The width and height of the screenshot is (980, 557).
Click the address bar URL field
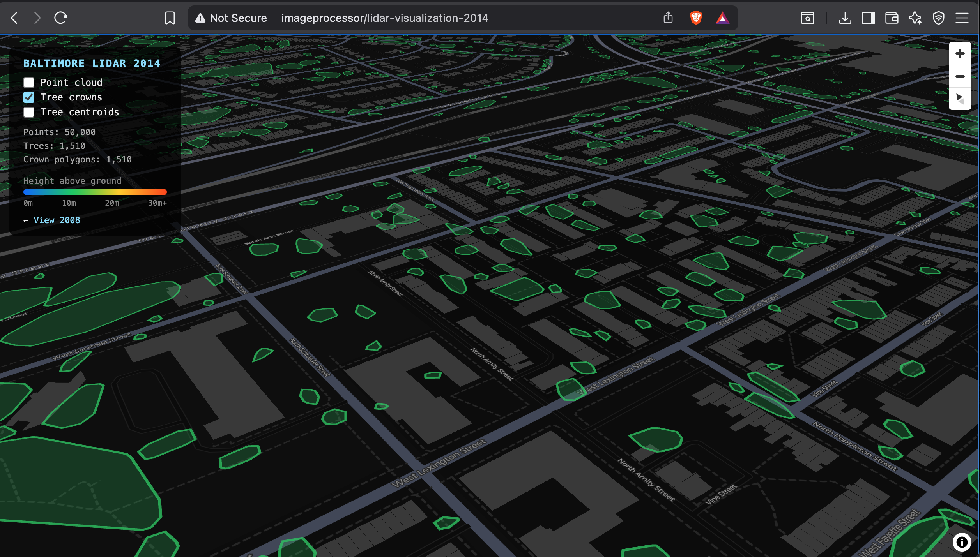click(x=385, y=18)
